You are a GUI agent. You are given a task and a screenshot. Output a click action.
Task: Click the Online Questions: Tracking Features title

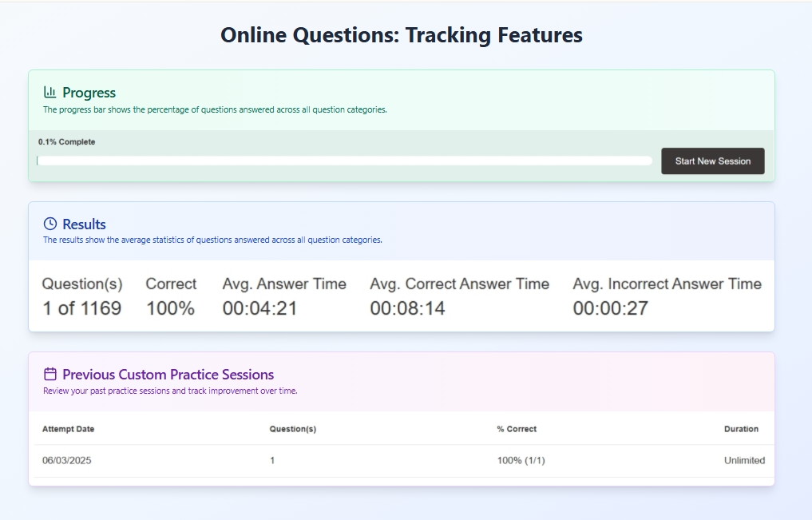pos(402,35)
